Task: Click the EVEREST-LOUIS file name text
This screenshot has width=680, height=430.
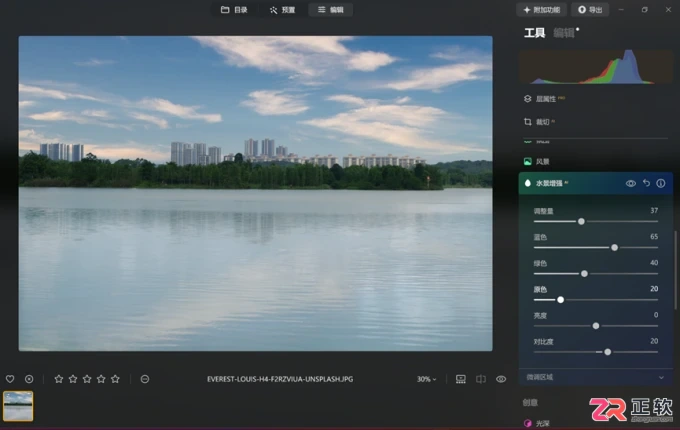Action: point(280,379)
